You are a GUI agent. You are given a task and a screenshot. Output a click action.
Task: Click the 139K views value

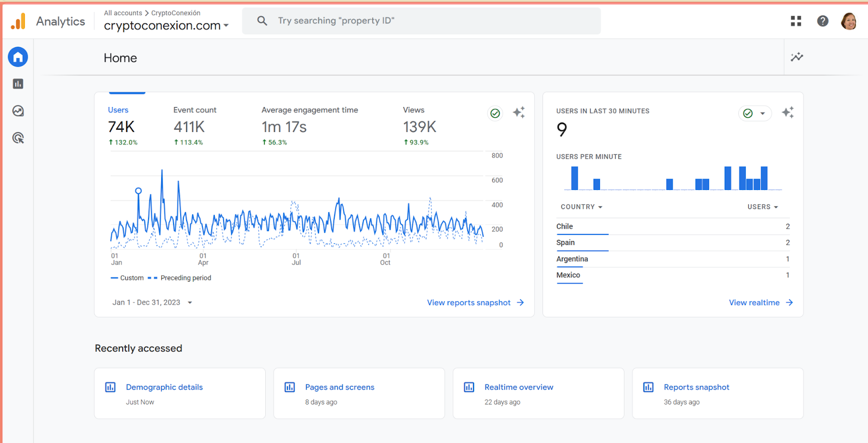[x=419, y=127]
